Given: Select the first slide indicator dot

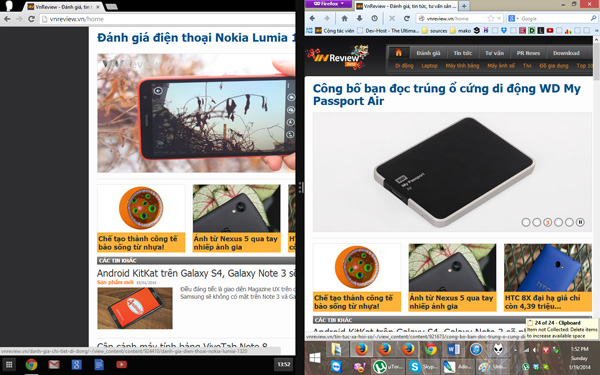Looking at the screenshot, I should 526,222.
